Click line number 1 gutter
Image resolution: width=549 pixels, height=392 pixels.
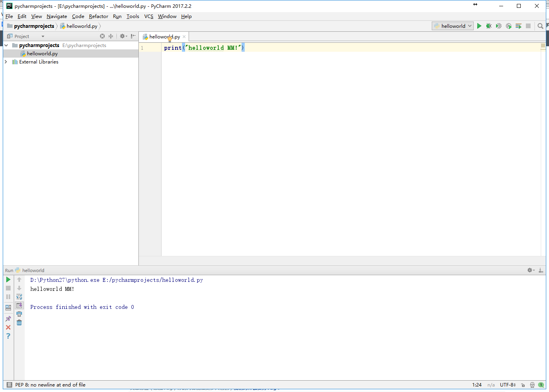point(142,48)
